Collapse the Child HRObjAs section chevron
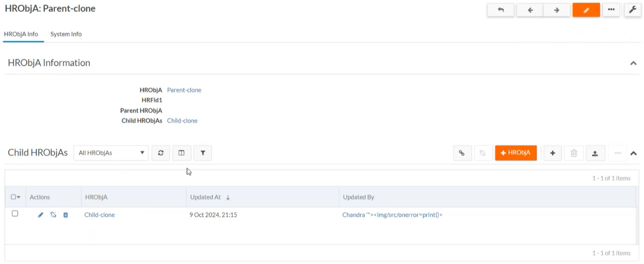This screenshot has height=264, width=644. pyautogui.click(x=633, y=153)
